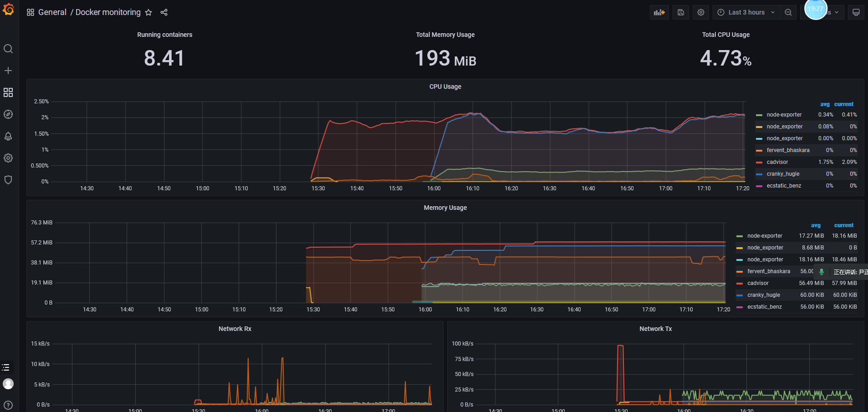Toggle node-exporter series in Memory Usage legend
The image size is (868, 412).
point(765,236)
